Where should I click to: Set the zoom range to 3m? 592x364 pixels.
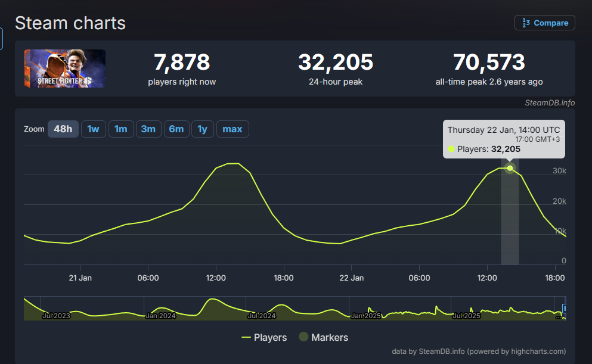(148, 129)
